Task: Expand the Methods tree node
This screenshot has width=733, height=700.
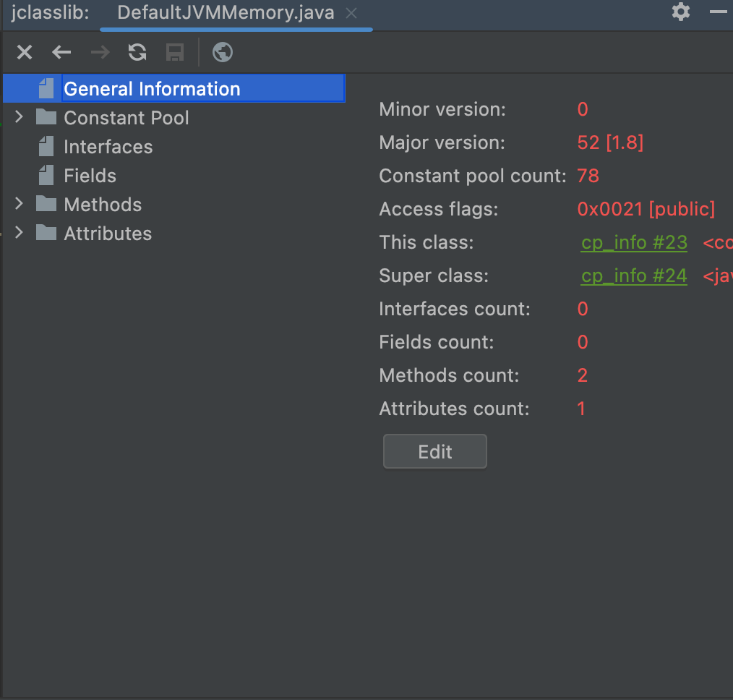Action: 20,205
